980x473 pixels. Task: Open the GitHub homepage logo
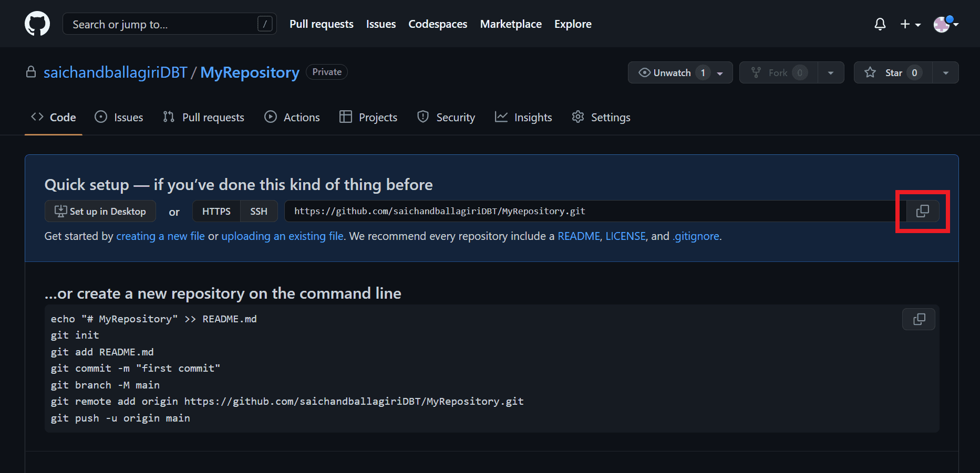click(x=37, y=24)
